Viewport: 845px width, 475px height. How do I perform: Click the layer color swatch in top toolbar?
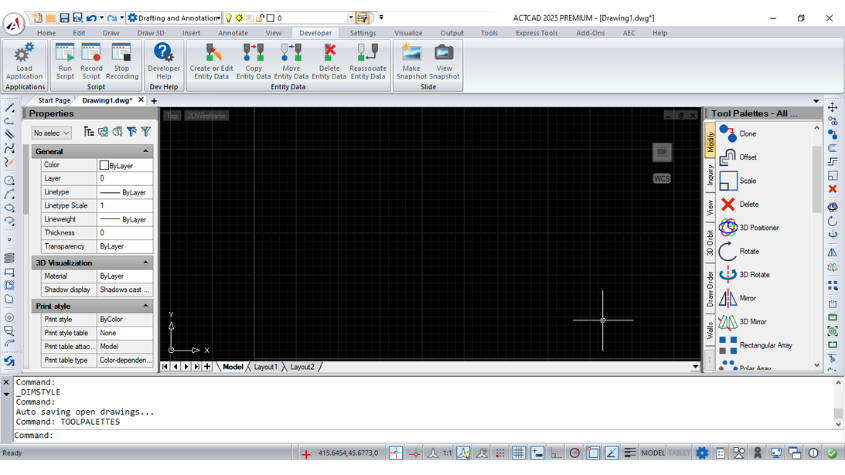click(x=271, y=18)
